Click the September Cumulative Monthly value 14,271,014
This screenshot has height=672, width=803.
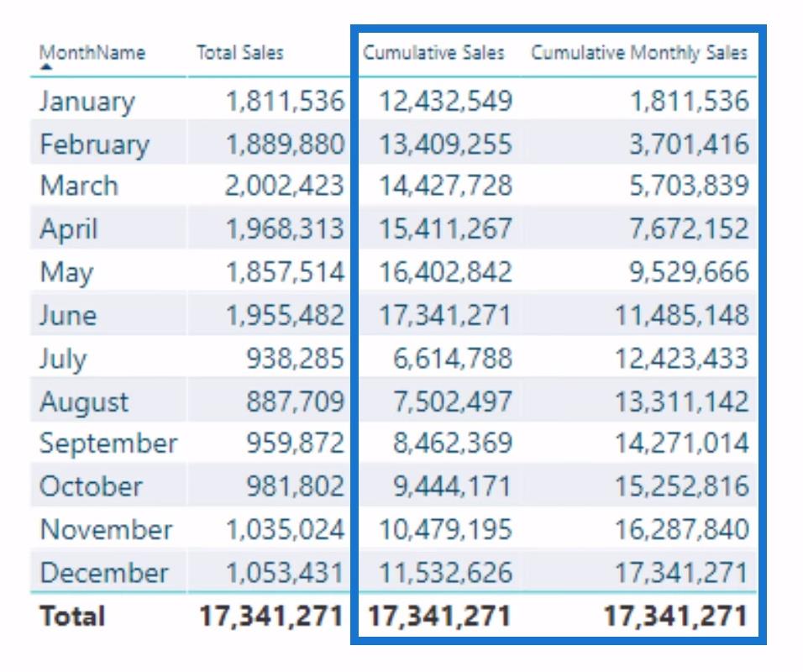682,443
